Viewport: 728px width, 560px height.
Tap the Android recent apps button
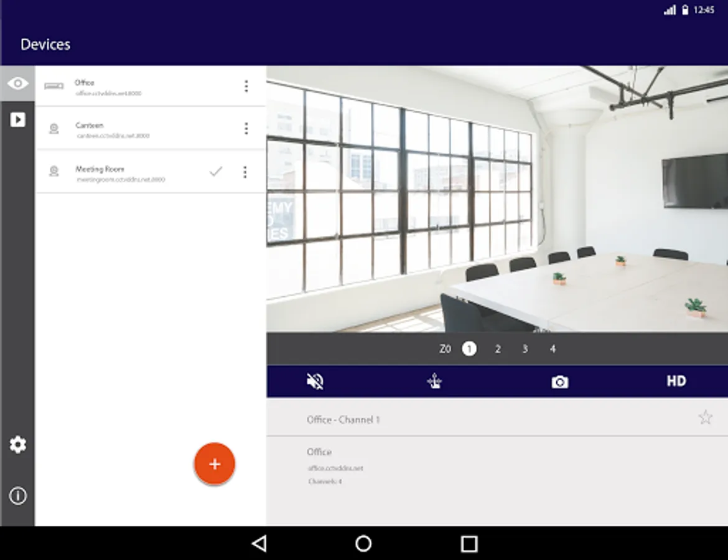469,544
